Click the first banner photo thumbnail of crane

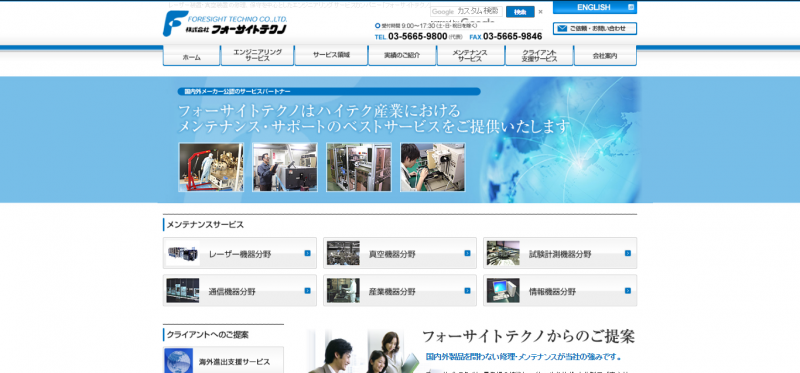click(211, 167)
